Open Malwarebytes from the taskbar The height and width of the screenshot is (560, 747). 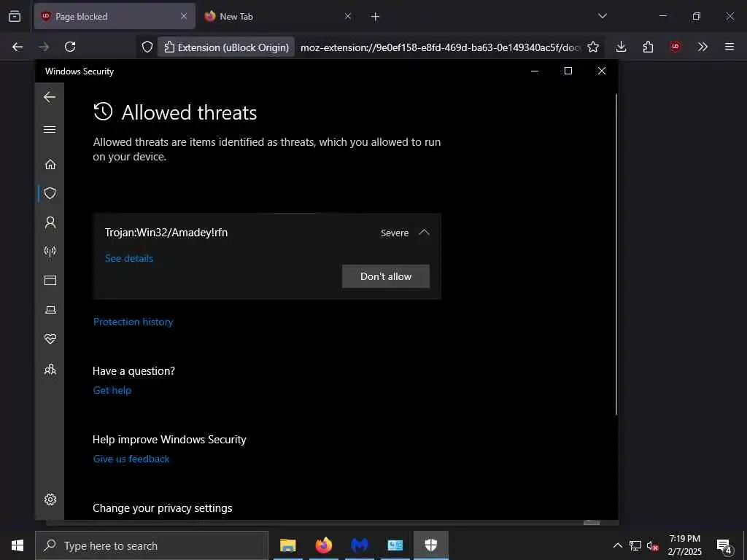360,545
